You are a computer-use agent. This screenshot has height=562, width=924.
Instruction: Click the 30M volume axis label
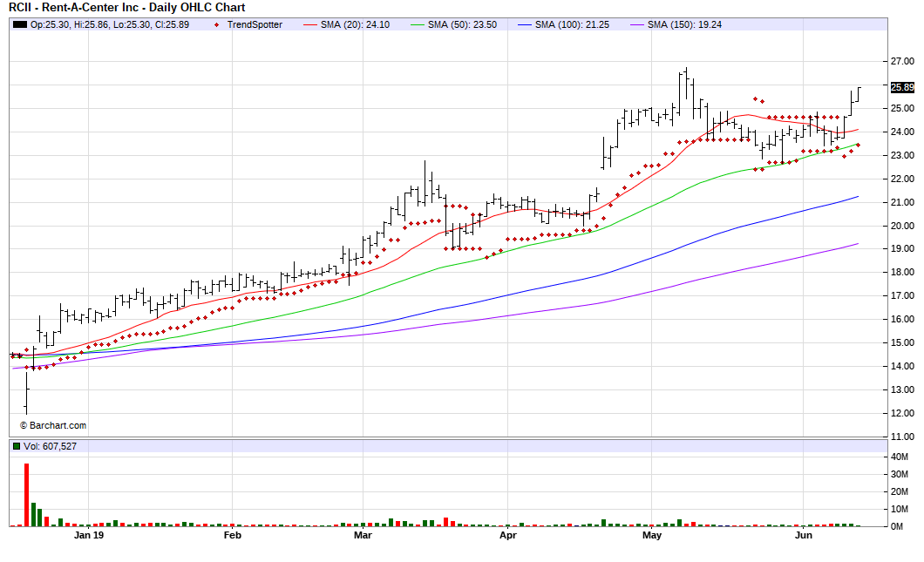pyautogui.click(x=900, y=474)
